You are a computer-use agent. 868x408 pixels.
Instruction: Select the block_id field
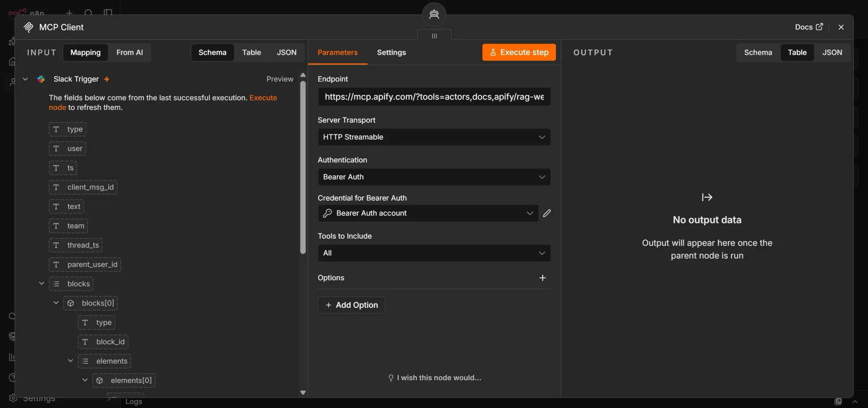[103, 342]
